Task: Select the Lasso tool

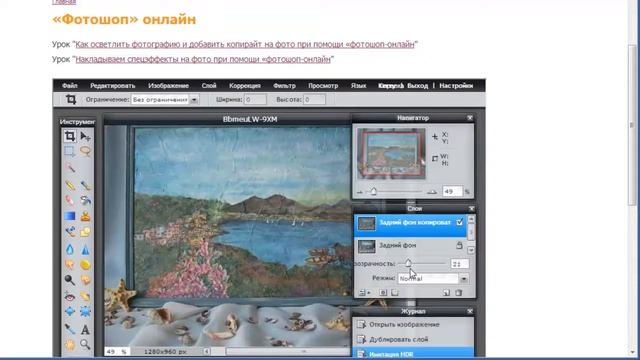Action: 85,151
